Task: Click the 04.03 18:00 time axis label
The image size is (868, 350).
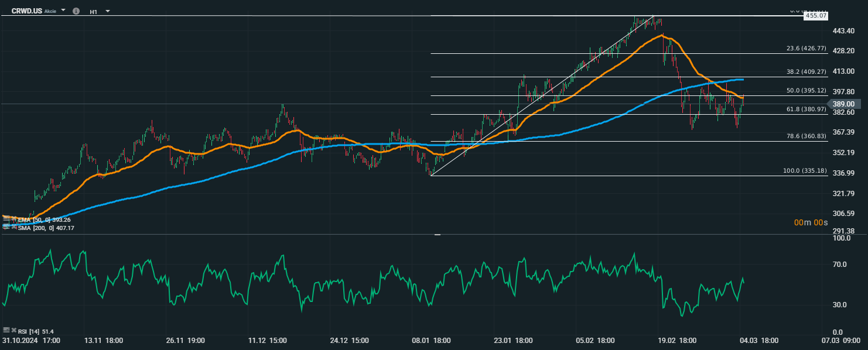Action: tap(759, 340)
